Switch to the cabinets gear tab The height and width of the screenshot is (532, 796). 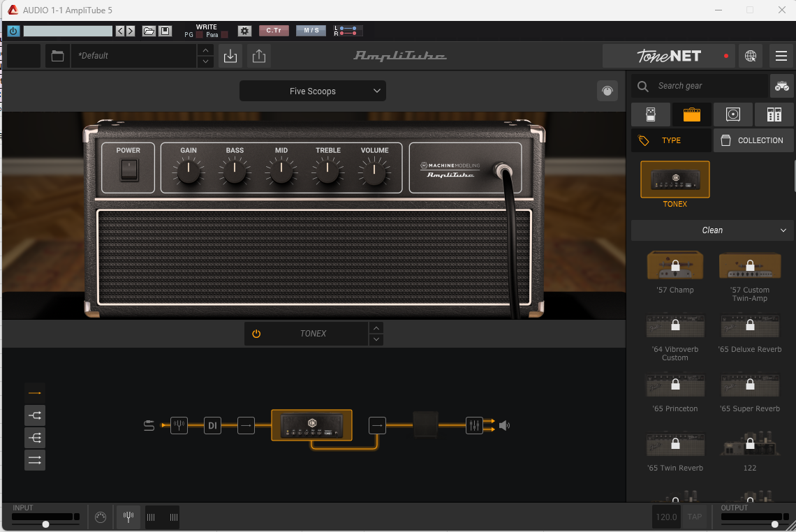tap(732, 114)
